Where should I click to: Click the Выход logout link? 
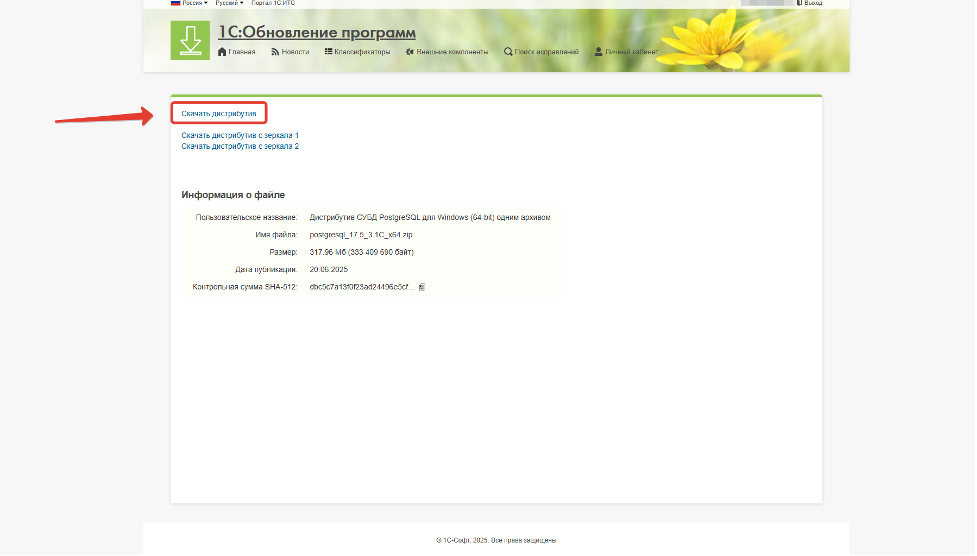point(812,3)
